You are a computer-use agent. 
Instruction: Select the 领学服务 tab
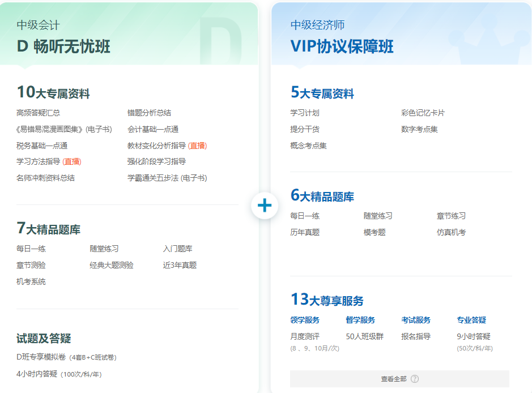click(x=305, y=320)
